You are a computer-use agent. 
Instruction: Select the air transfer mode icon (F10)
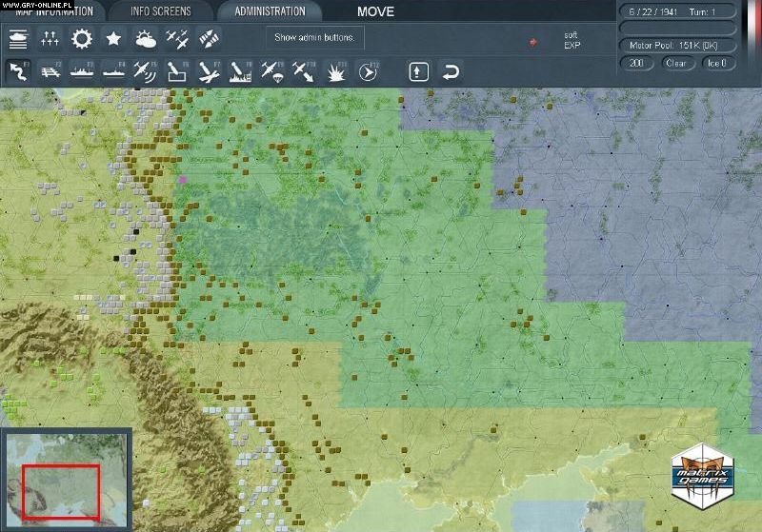(304, 71)
